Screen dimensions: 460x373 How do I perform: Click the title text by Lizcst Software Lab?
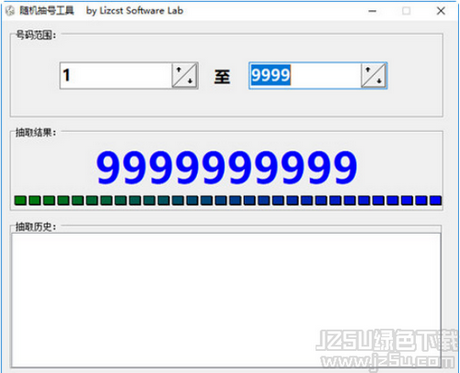[135, 11]
